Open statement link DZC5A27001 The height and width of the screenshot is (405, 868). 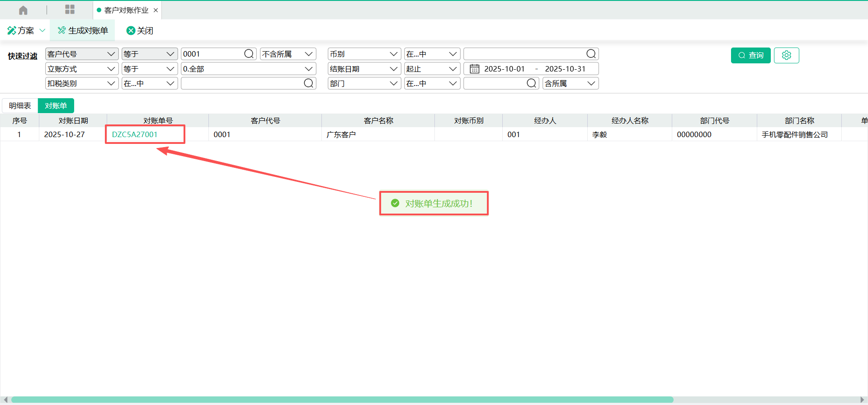pyautogui.click(x=135, y=134)
